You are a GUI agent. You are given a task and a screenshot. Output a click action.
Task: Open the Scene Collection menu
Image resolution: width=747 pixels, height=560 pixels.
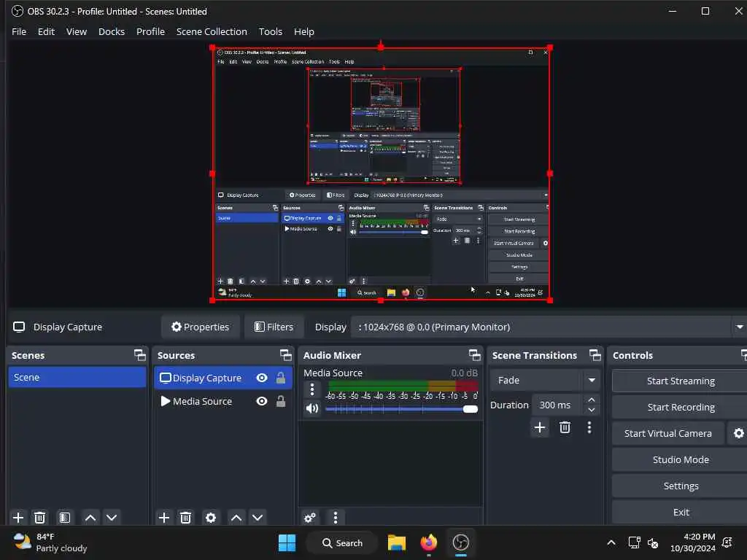click(x=212, y=31)
